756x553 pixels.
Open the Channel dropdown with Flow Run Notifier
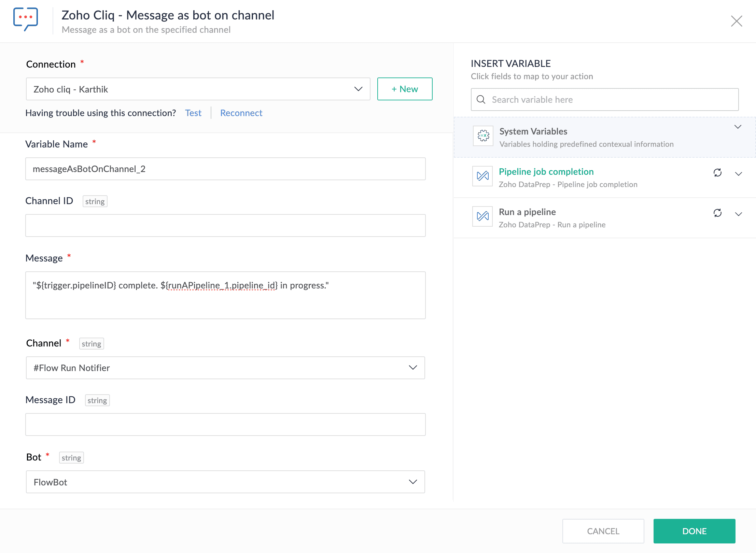pyautogui.click(x=225, y=368)
